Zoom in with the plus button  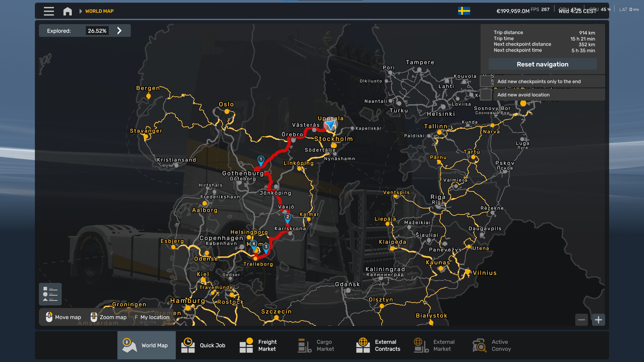click(x=598, y=320)
